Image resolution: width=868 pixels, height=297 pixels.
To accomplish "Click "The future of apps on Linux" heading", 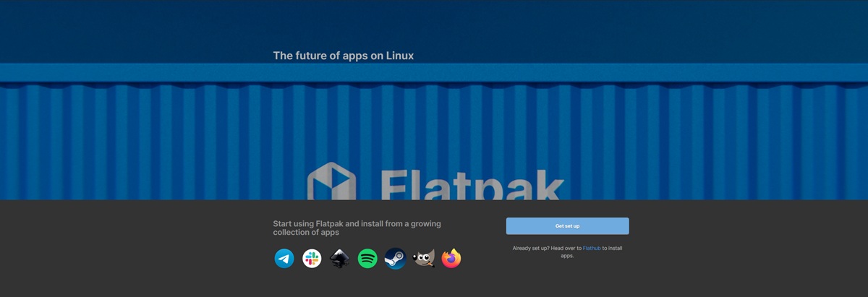I will pos(343,56).
